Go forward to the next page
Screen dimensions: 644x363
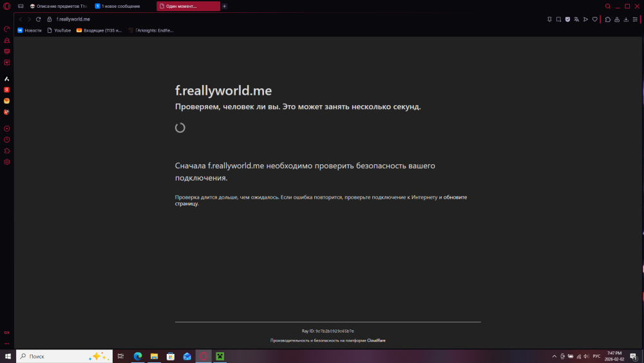pyautogui.click(x=29, y=19)
